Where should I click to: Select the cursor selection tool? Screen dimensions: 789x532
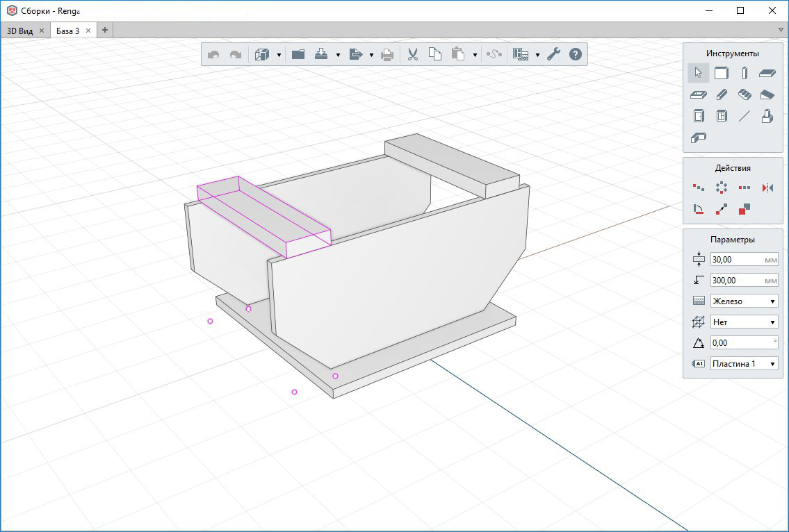click(699, 73)
